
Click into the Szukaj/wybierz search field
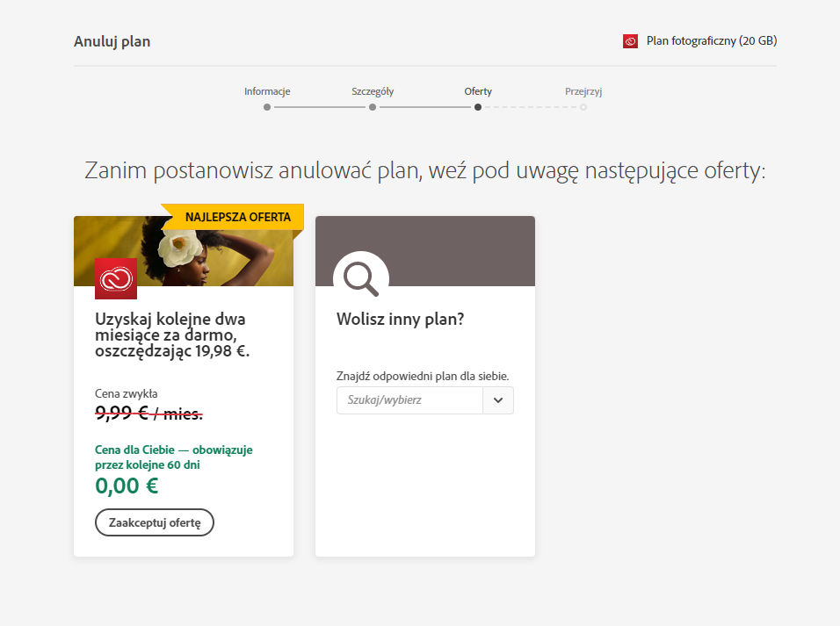click(x=409, y=400)
